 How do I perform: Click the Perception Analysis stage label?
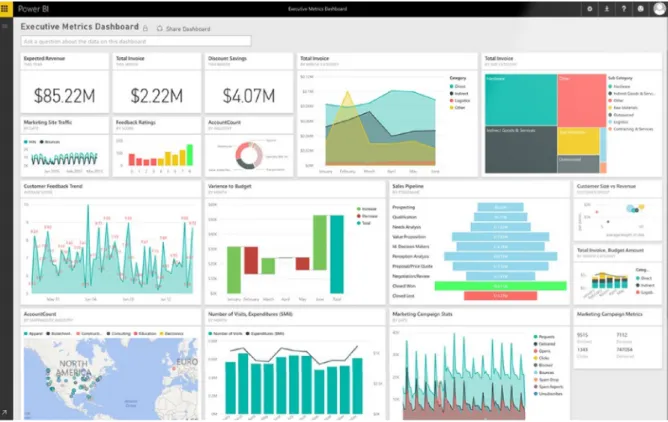pos(411,256)
